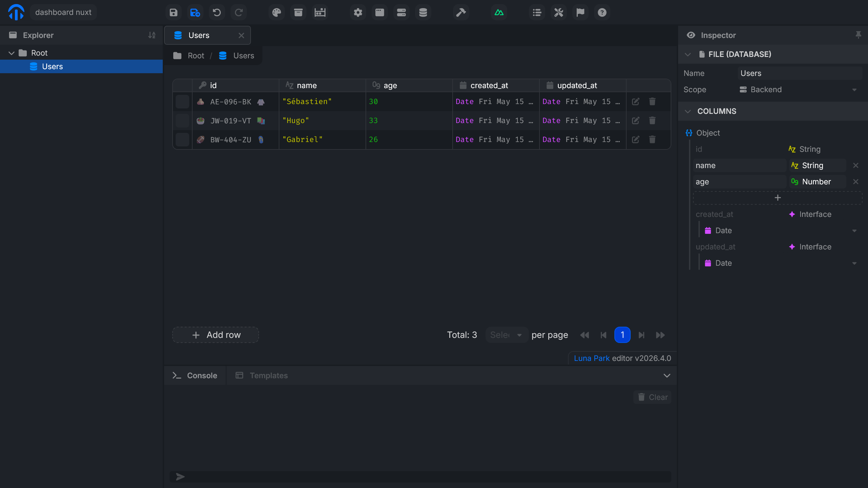Collapse the COLUMNS section
The height and width of the screenshot is (488, 868).
click(688, 111)
